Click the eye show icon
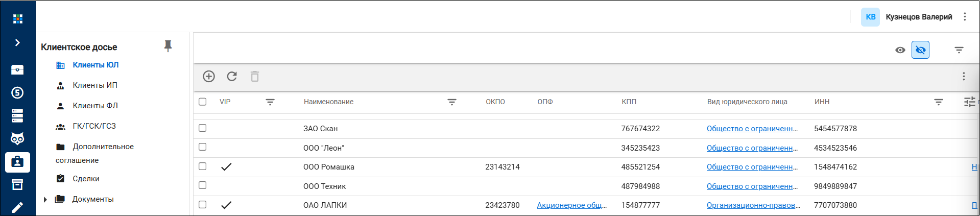 pyautogui.click(x=900, y=50)
